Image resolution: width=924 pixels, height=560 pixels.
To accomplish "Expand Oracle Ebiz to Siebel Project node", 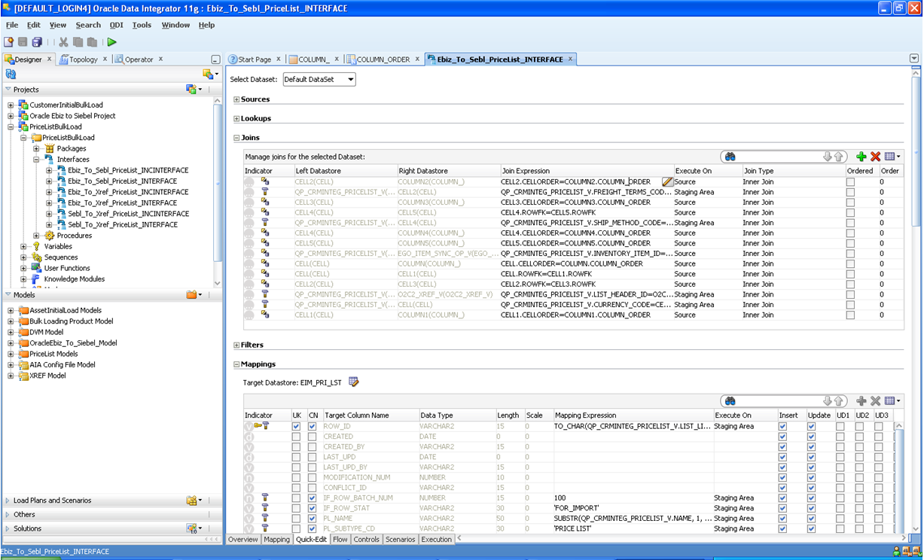I will [x=11, y=116].
